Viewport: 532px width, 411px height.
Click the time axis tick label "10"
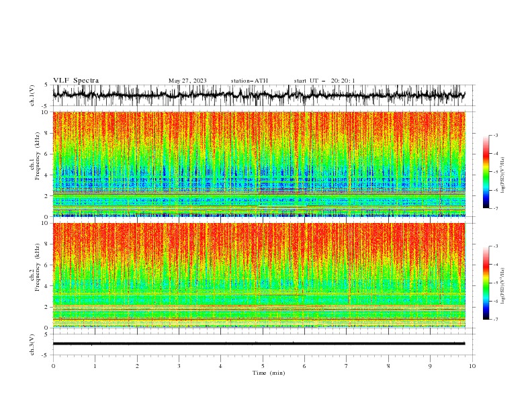[x=472, y=366]
